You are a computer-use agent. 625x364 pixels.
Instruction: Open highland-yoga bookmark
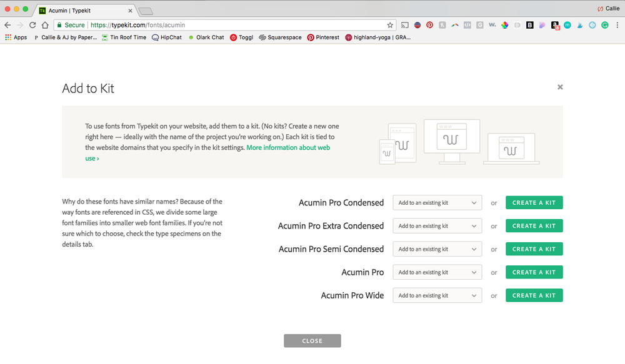(378, 37)
